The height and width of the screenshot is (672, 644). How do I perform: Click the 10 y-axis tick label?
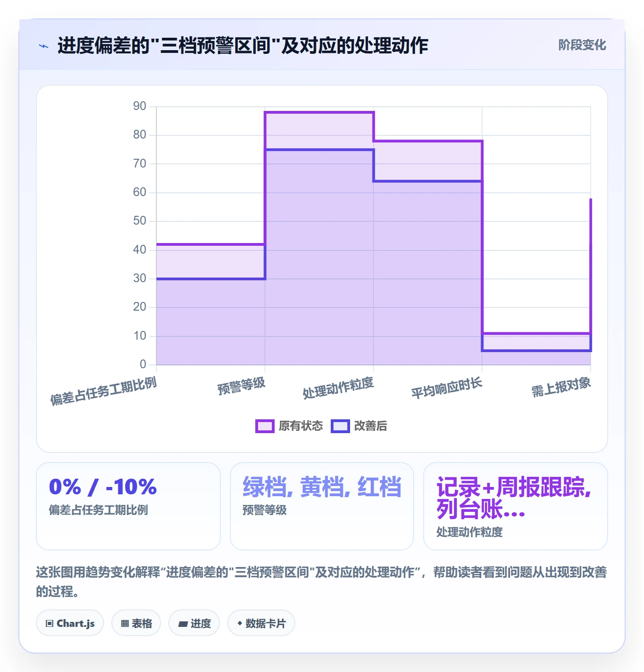tap(139, 336)
